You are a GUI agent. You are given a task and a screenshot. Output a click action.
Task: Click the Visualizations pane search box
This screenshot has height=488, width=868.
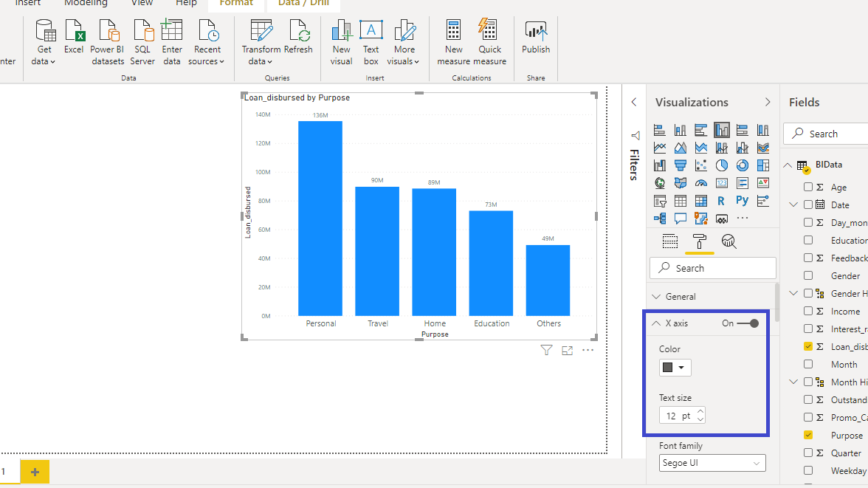point(713,268)
